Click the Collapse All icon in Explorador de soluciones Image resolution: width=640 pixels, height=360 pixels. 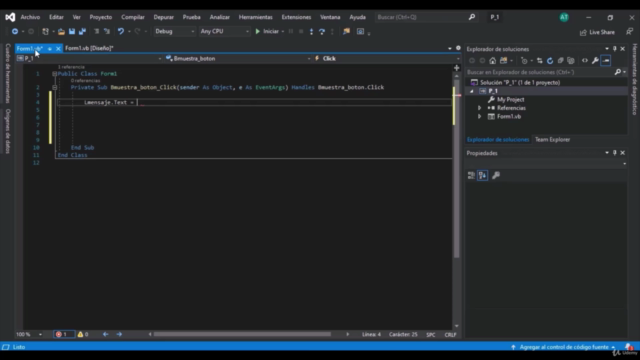(560, 60)
